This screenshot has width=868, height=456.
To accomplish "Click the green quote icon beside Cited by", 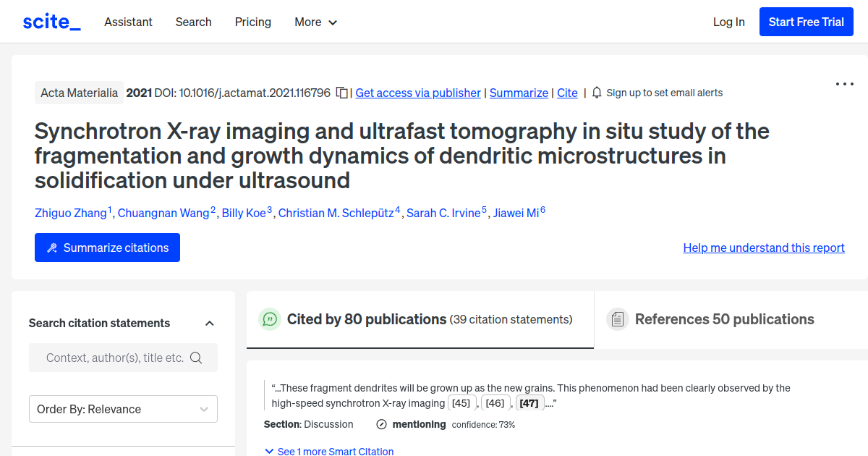I will 269,318.
